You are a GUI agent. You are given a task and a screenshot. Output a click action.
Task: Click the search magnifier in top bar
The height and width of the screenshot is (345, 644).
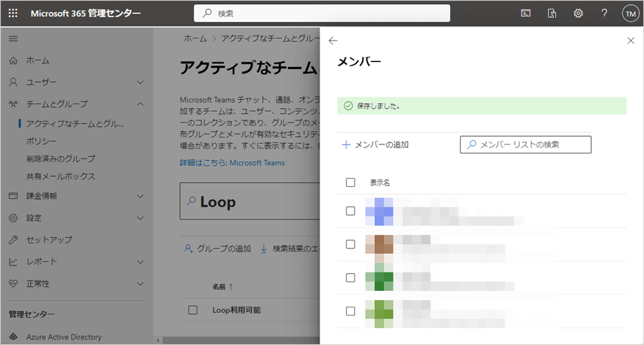[x=207, y=14]
